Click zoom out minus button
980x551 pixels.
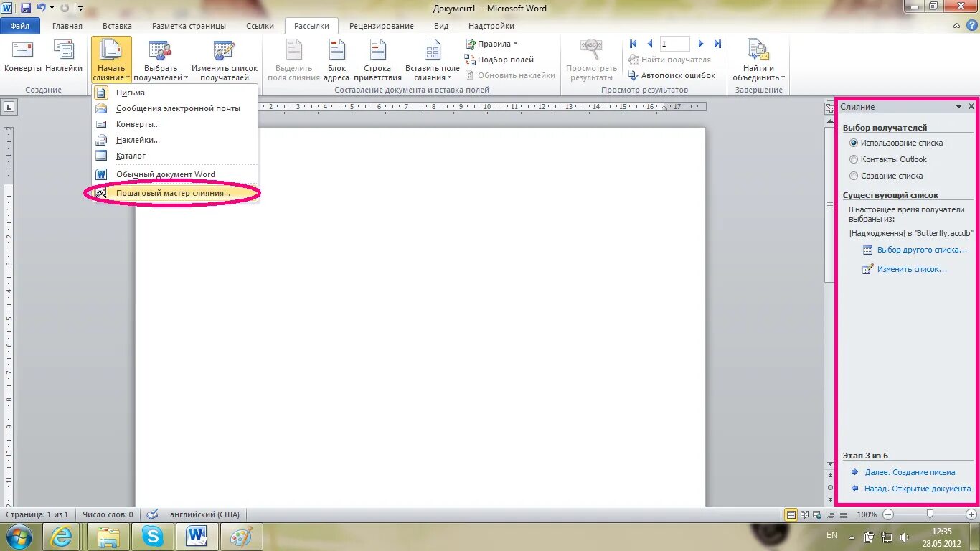(x=888, y=514)
